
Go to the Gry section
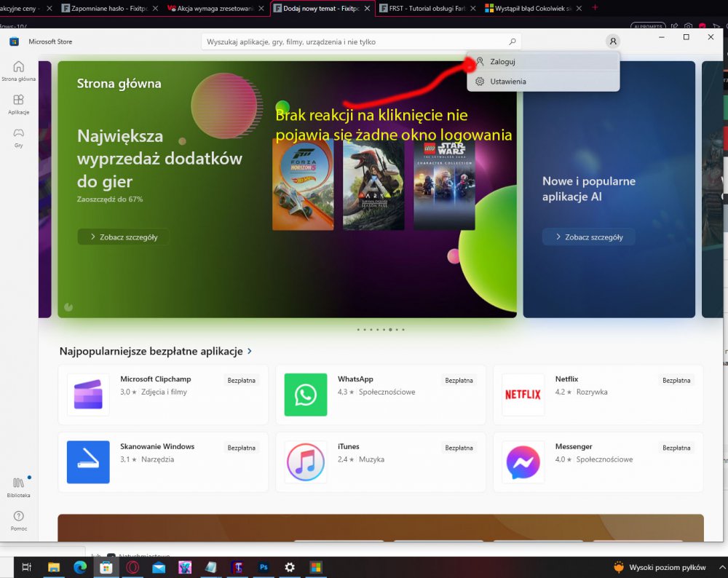(x=18, y=137)
